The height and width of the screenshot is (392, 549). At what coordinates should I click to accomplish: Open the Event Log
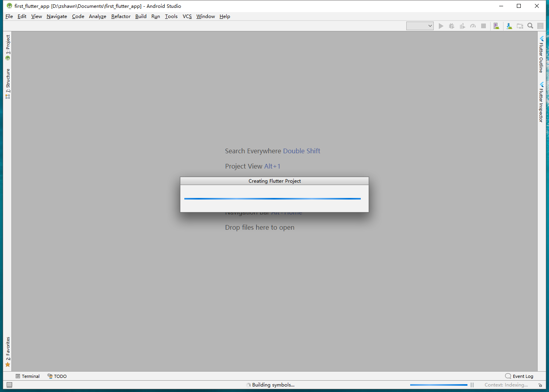[x=519, y=376]
